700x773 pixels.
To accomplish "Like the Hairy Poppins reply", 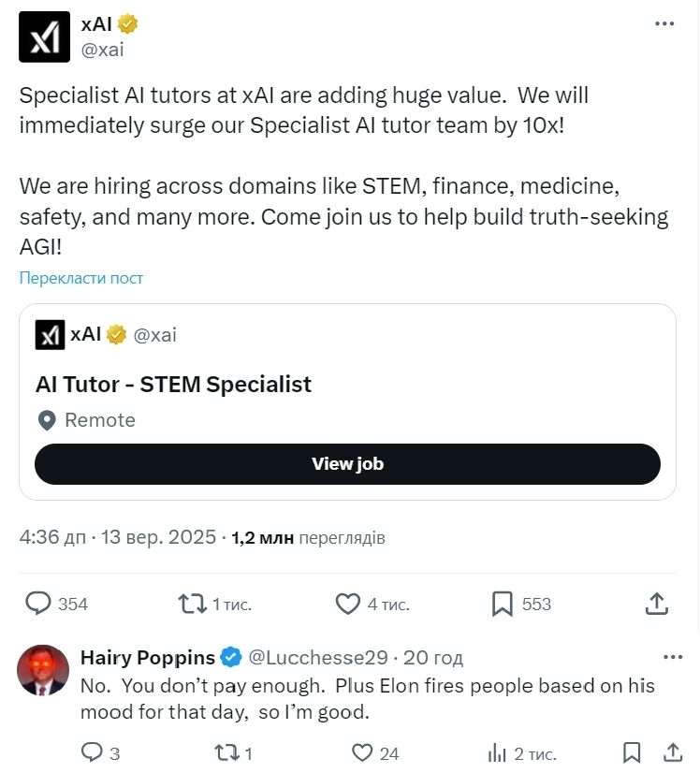I will click(x=362, y=752).
